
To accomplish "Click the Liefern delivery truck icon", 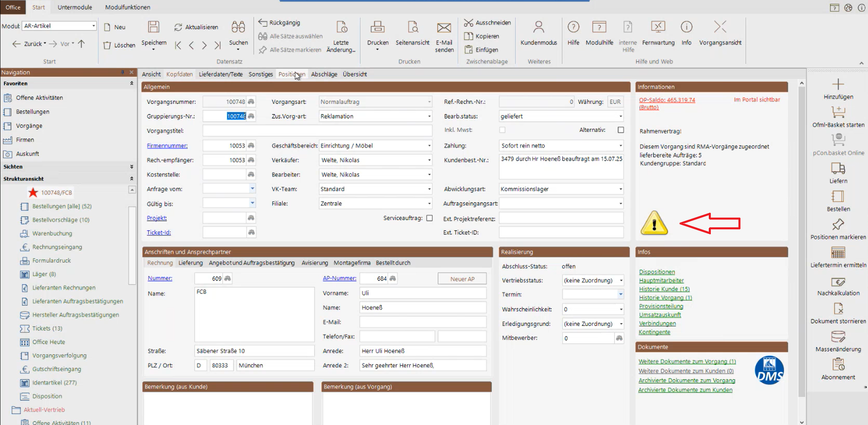I will pyautogui.click(x=838, y=168).
